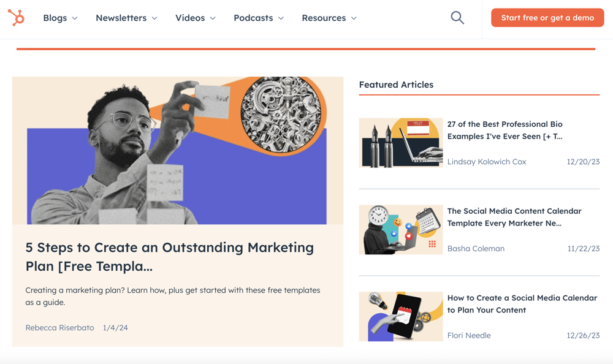
Task: Open the marketing plan article hero image
Action: tap(178, 150)
